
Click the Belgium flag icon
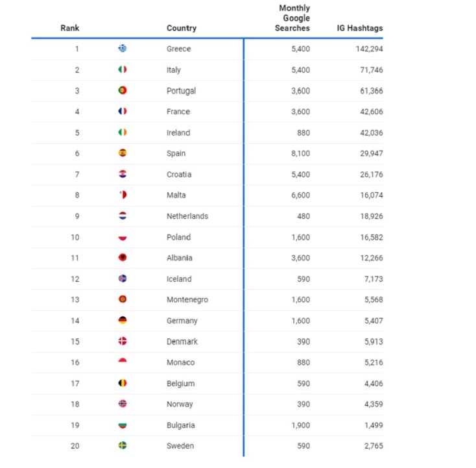[123, 383]
